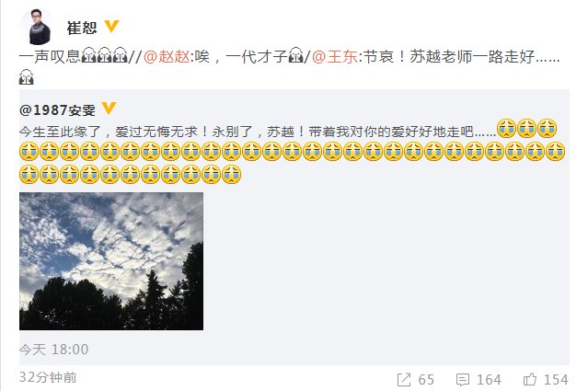Click the verified badge next to 崔恕
This screenshot has height=391, width=588.
tap(111, 27)
